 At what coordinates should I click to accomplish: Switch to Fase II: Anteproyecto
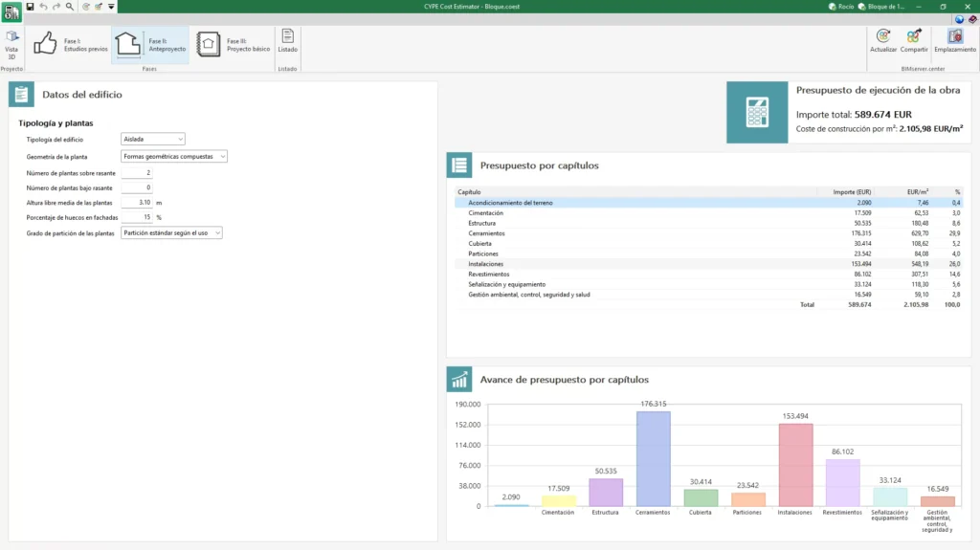tap(150, 44)
